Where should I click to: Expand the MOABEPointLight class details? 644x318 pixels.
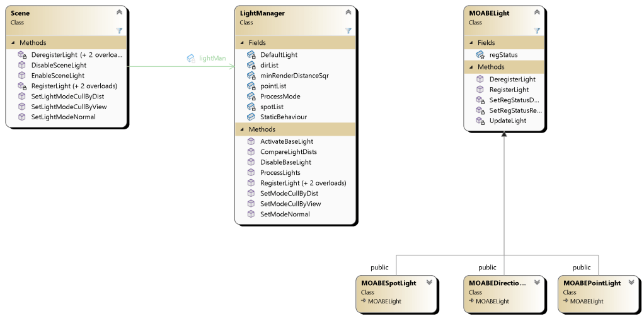[631, 283]
